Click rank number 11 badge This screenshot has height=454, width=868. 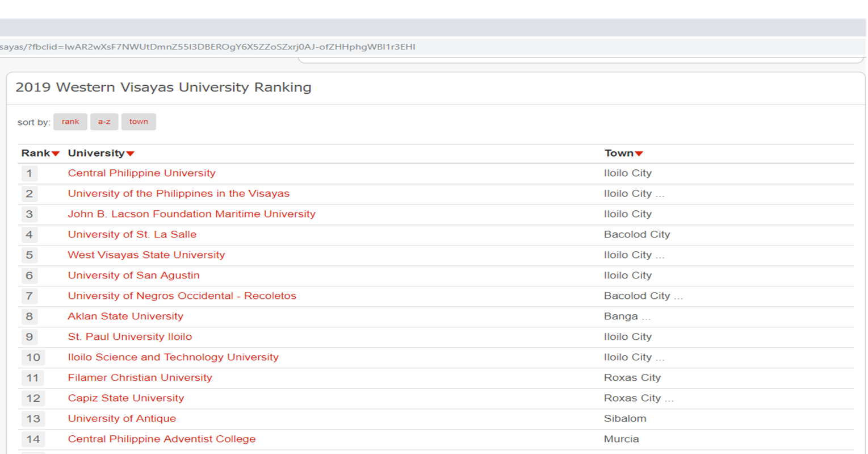[33, 378]
